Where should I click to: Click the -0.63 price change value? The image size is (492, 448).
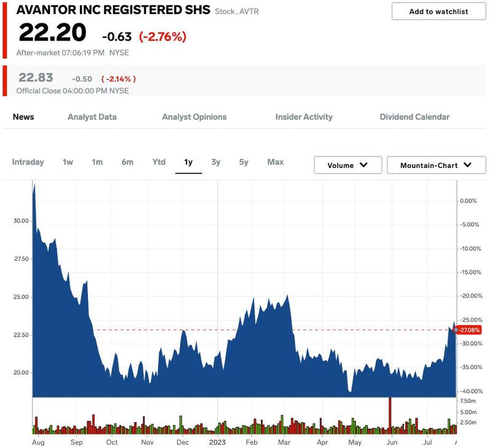tap(117, 37)
